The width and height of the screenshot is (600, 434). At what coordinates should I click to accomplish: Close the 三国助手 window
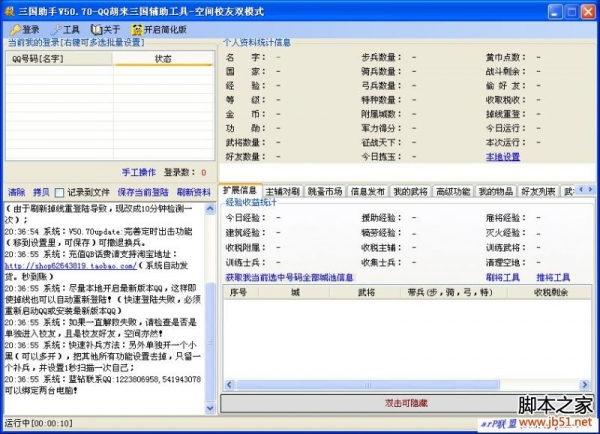tap(588, 11)
